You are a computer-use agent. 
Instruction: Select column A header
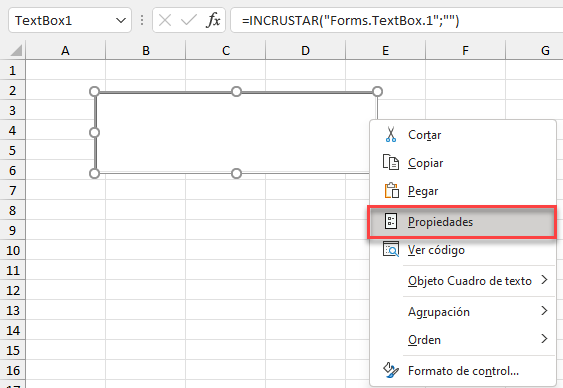(65, 50)
